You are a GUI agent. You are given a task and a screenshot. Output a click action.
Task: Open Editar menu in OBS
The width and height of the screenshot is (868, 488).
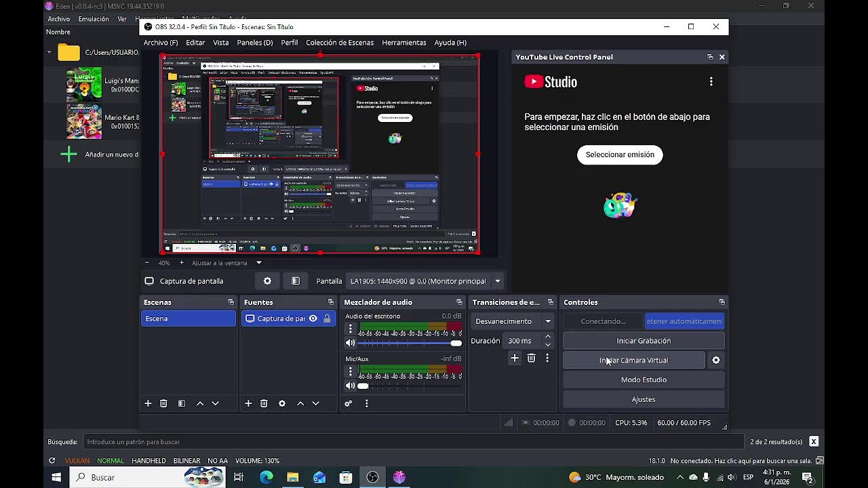pos(195,43)
